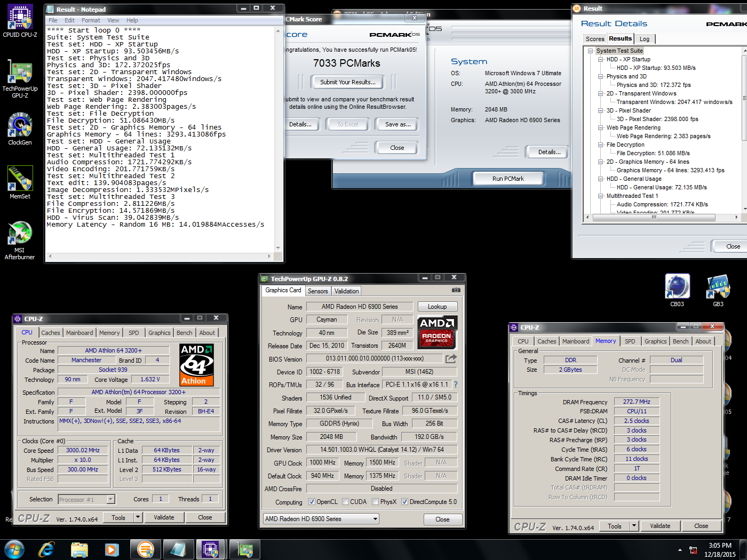The height and width of the screenshot is (560, 747).
Task: Click the taskbar clock showing 3:05 PM
Action: tap(720, 550)
